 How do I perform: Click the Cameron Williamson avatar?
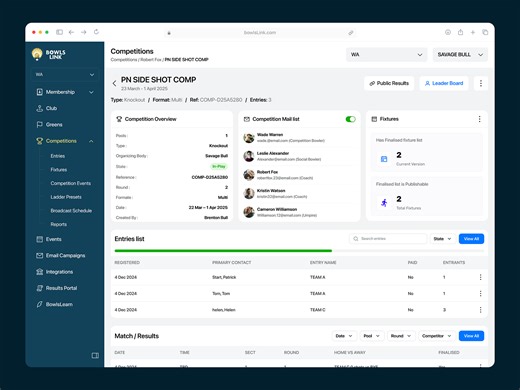click(249, 212)
